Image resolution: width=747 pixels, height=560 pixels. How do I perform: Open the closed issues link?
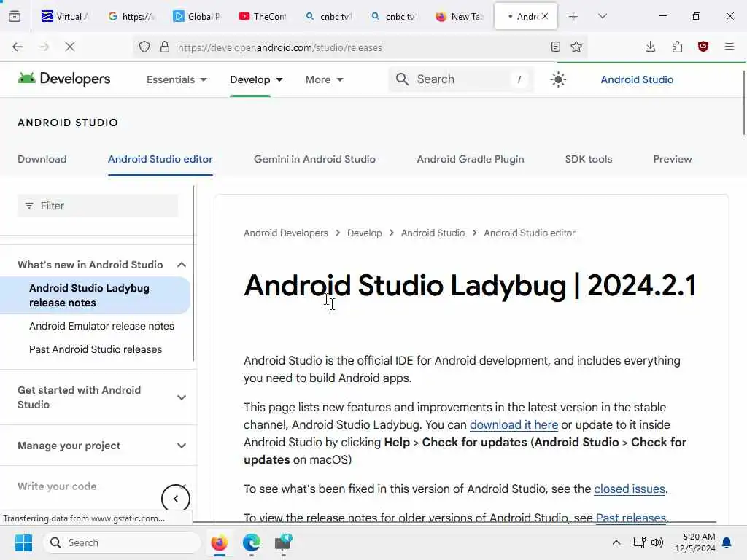629,489
